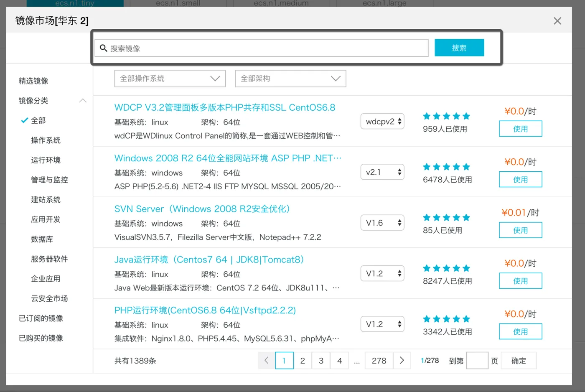Select the 数据库 category

tap(42, 239)
